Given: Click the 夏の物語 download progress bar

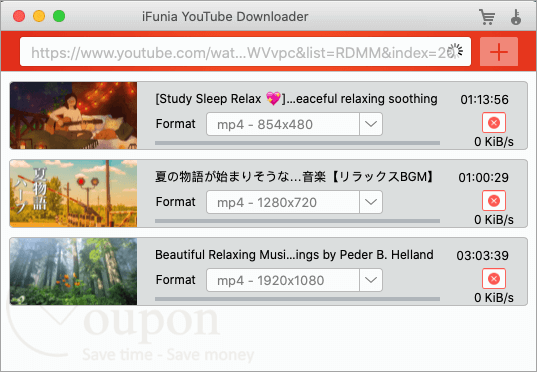Looking at the screenshot, I should pos(297,221).
